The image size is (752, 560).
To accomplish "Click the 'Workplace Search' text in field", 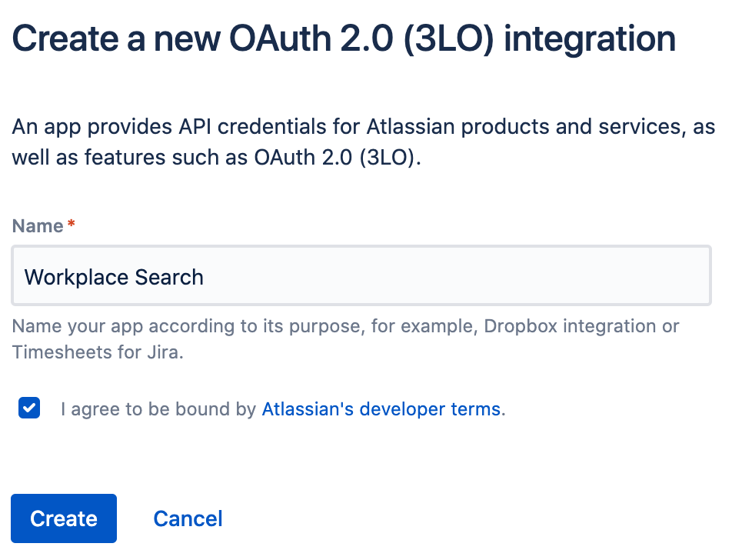I will [x=114, y=277].
